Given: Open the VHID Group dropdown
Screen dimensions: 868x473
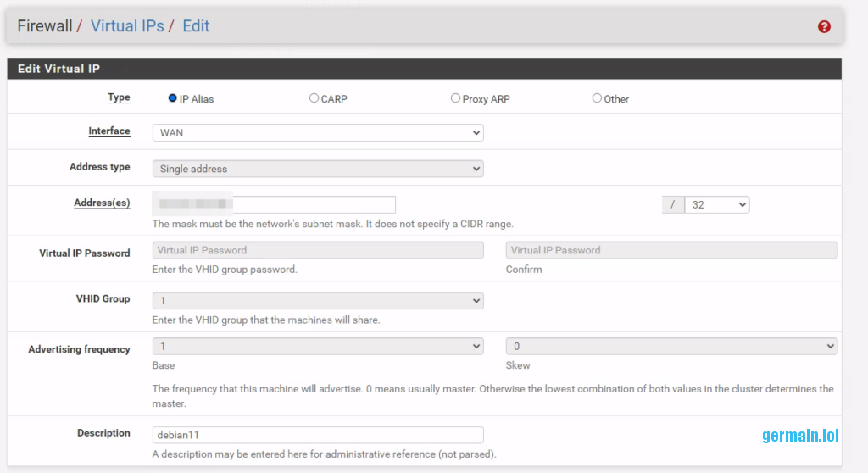Looking at the screenshot, I should click(318, 301).
